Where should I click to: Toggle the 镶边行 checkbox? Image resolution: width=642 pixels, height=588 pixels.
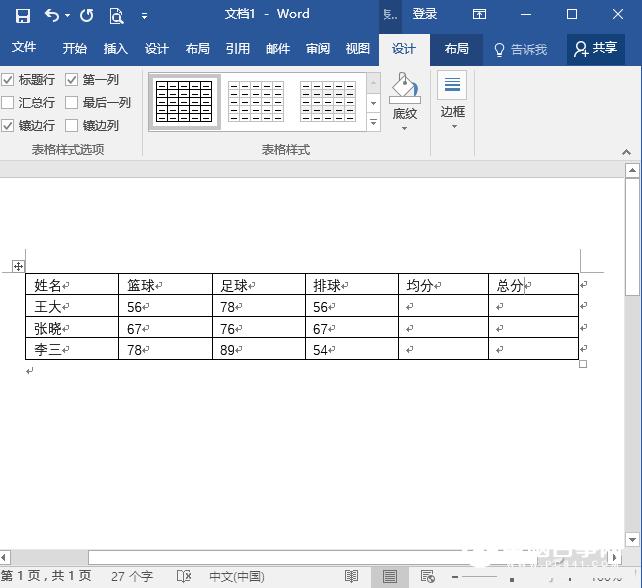[8, 125]
